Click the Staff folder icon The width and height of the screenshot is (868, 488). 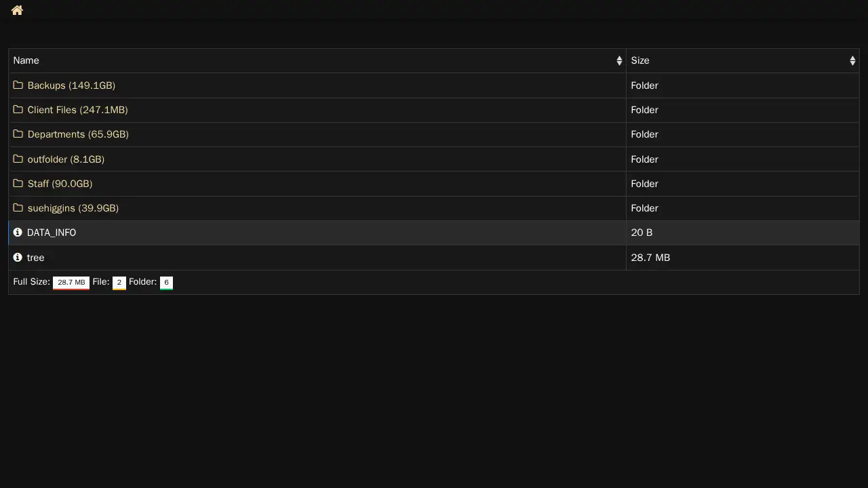click(x=18, y=184)
